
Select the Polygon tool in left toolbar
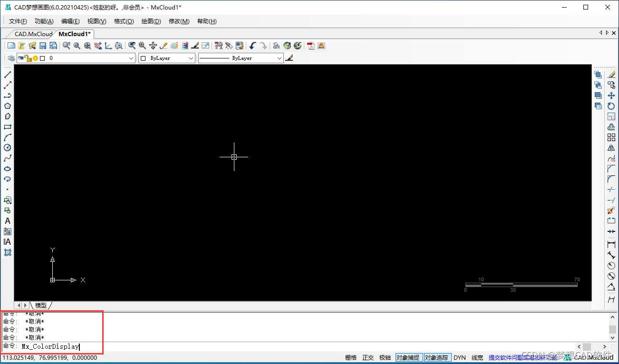tap(7, 106)
